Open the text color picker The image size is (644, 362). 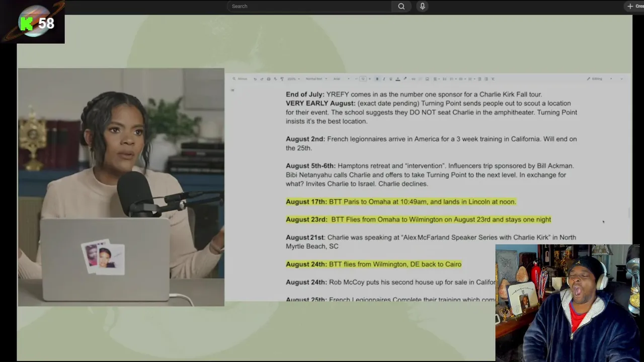398,79
